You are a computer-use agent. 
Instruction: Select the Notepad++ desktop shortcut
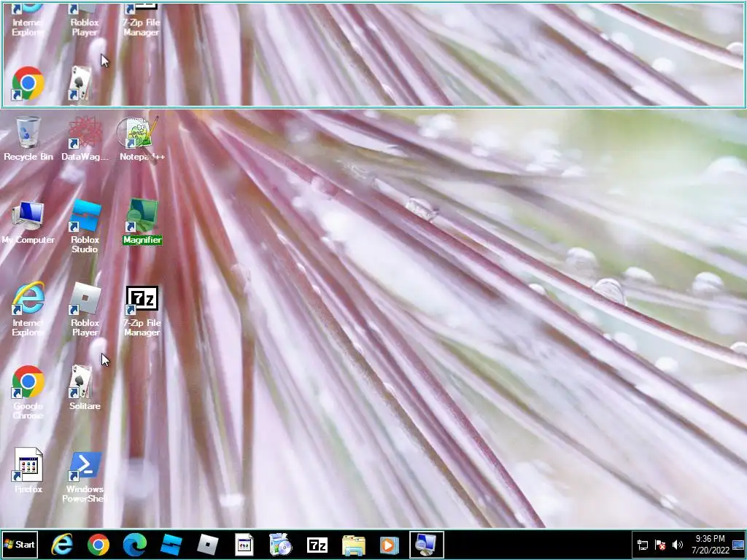pyautogui.click(x=142, y=139)
